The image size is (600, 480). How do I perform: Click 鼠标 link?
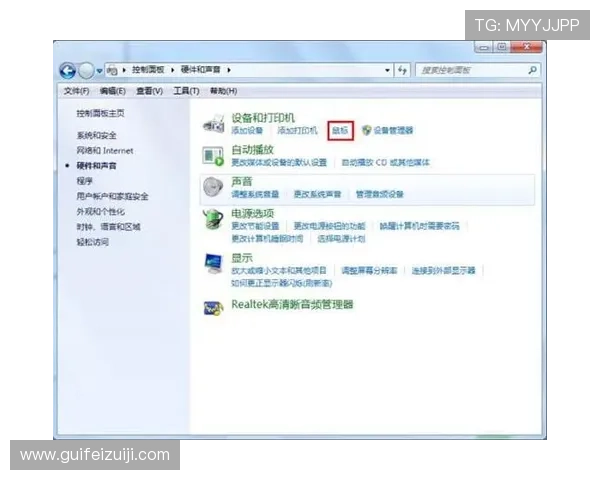click(340, 131)
